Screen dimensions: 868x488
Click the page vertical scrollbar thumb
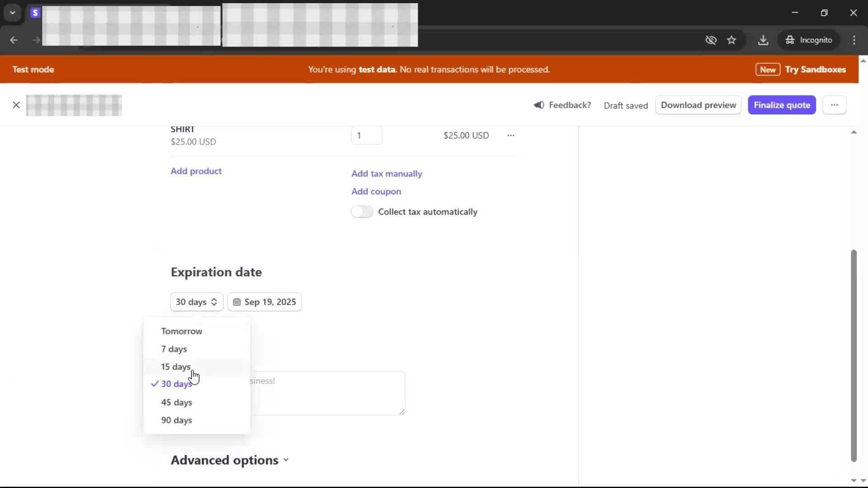coord(854,355)
